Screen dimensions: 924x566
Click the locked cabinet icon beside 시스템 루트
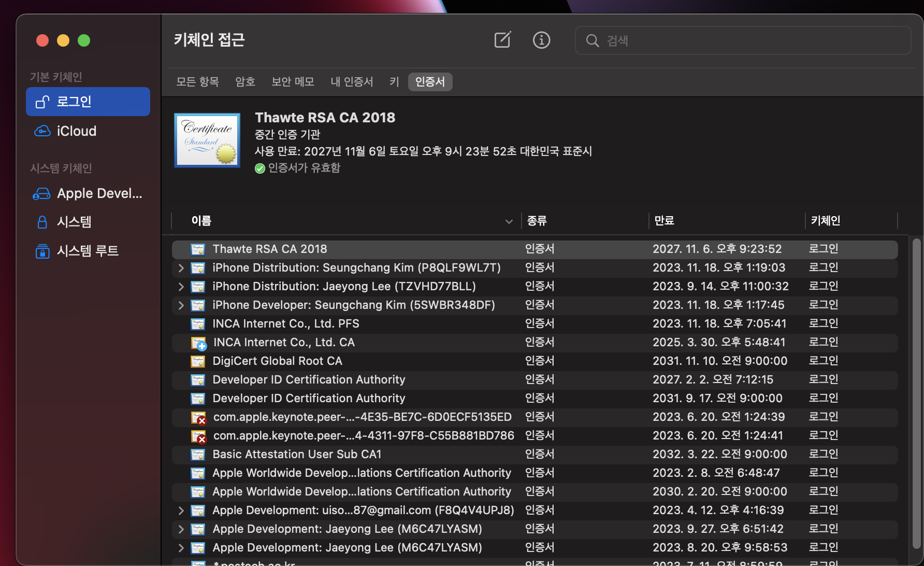[x=42, y=251]
